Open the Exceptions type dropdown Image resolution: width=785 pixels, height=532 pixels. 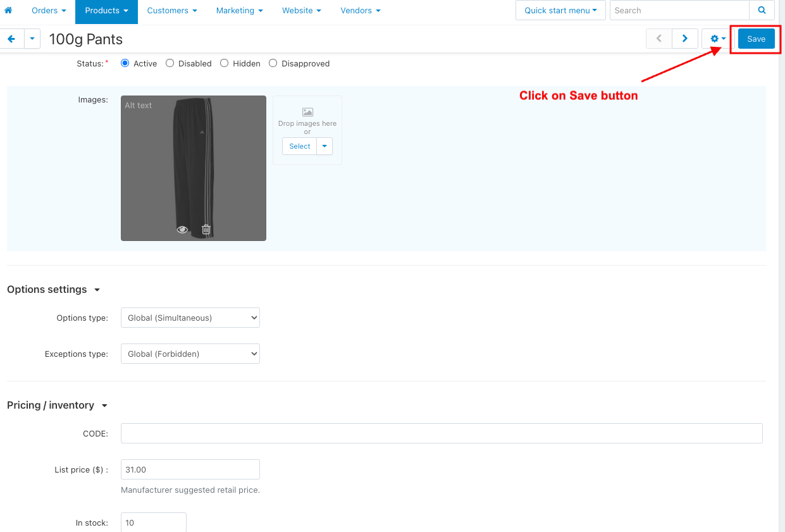190,354
